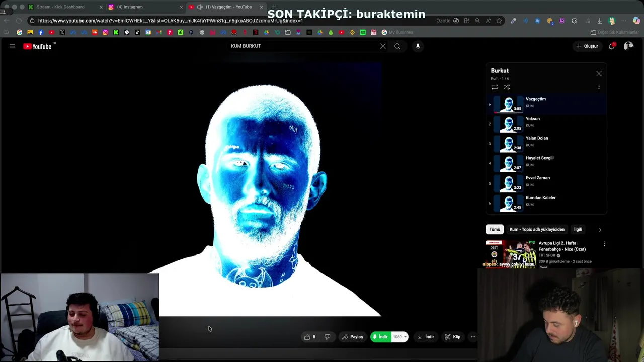Image resolution: width=644 pixels, height=362 pixels.
Task: Open the YouTube hamburger guide menu
Action: 12,46
